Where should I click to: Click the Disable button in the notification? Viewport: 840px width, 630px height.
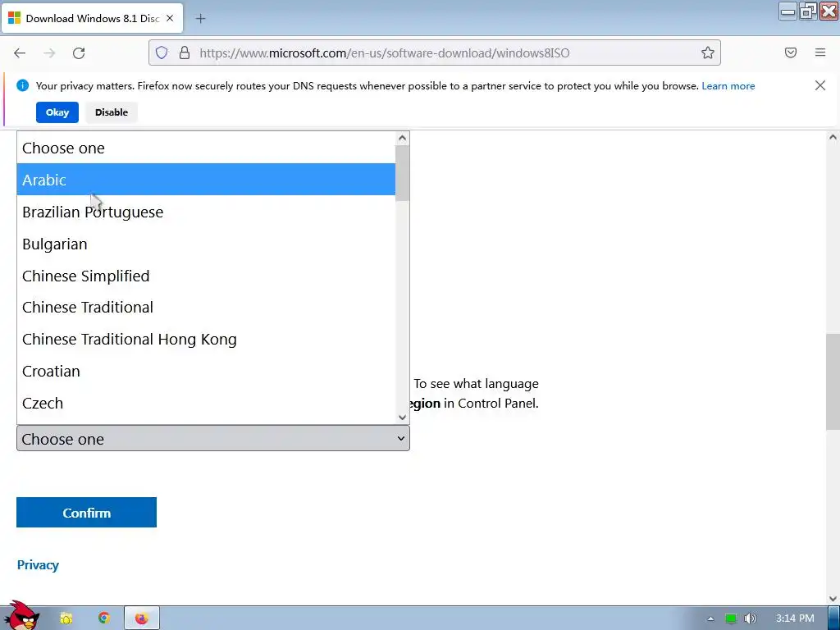click(x=112, y=112)
